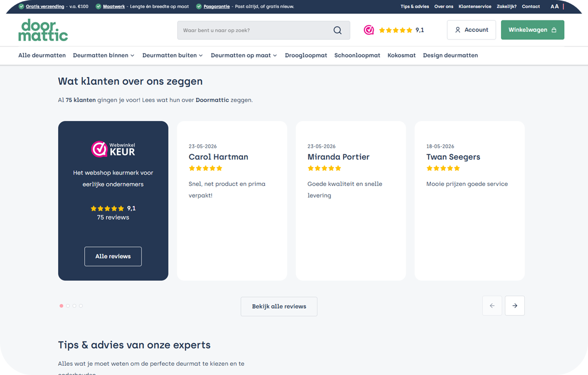Select the second carousel pagination dot

coord(68,306)
